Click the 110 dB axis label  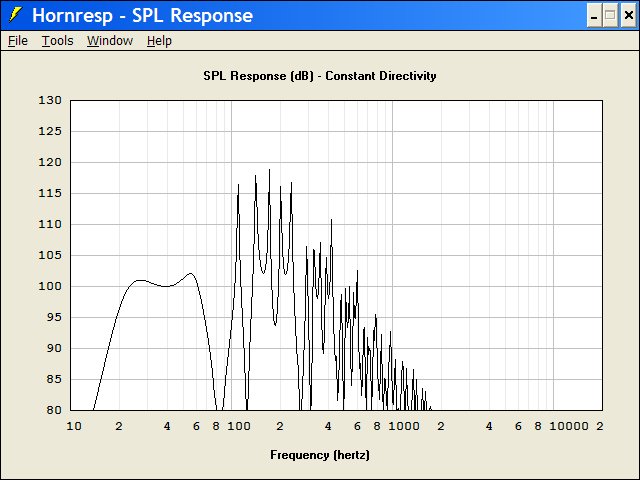(50, 224)
